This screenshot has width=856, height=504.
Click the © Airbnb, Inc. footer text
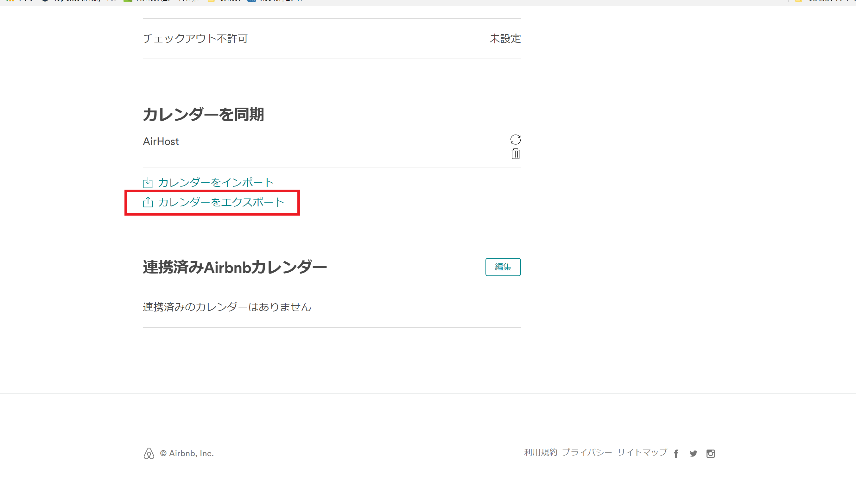[x=187, y=453]
